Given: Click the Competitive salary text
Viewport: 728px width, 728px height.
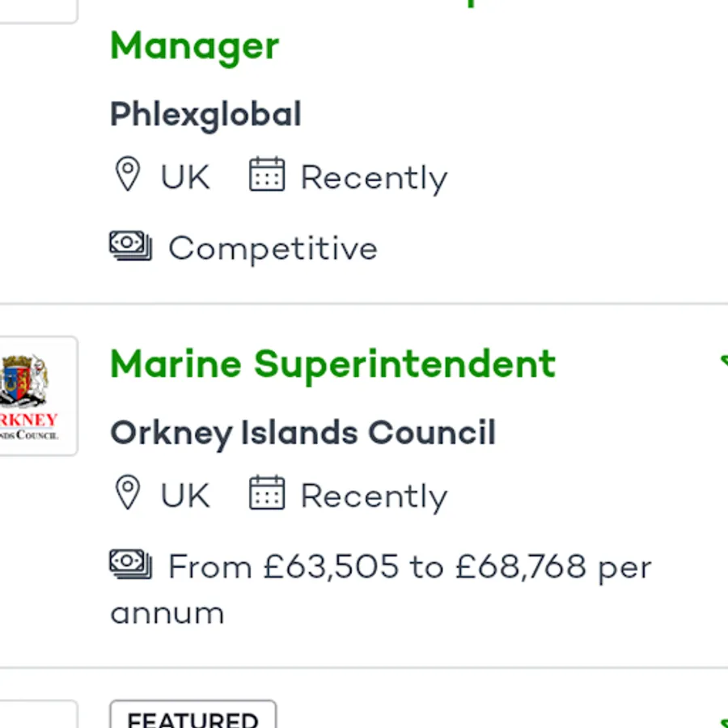Looking at the screenshot, I should (273, 248).
